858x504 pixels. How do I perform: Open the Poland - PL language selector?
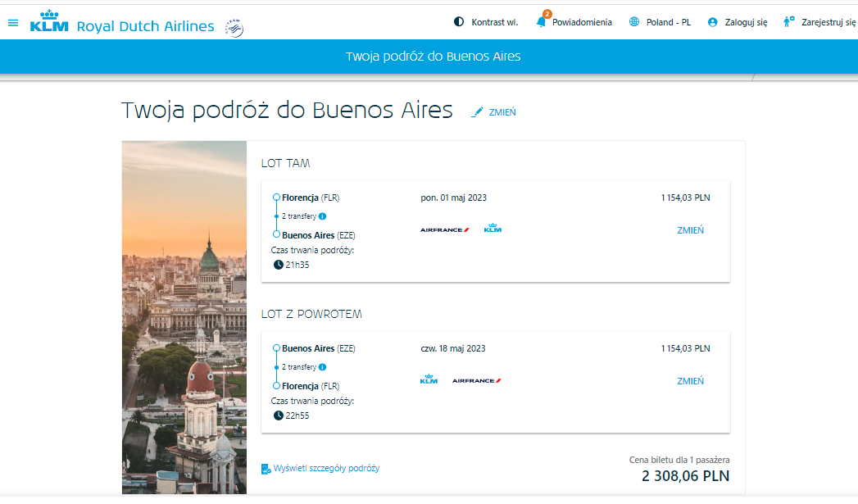(x=660, y=22)
